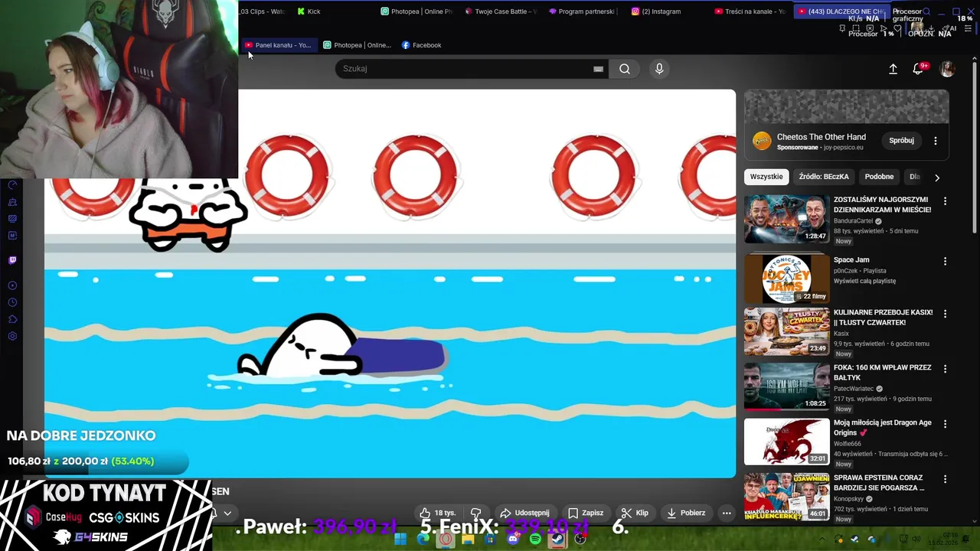Open Steam from the taskbar
Viewport: 980px width, 551px height.
coord(557,539)
